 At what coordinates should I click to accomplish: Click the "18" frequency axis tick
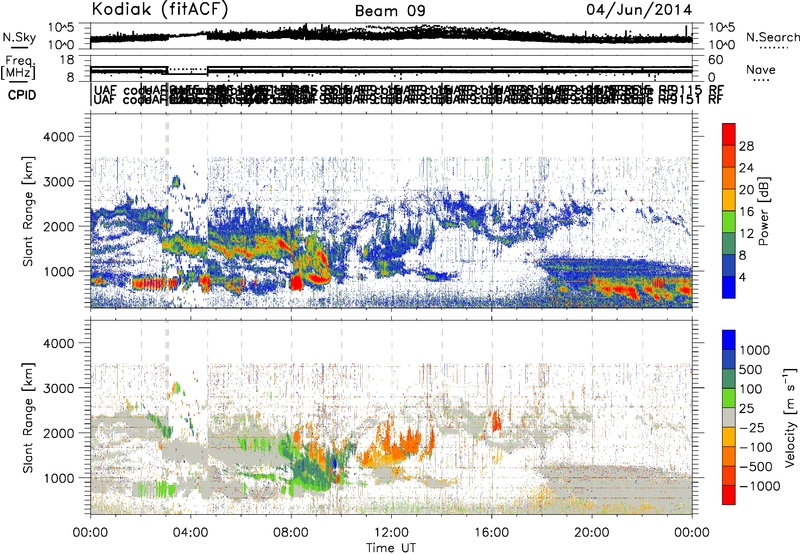(x=67, y=60)
